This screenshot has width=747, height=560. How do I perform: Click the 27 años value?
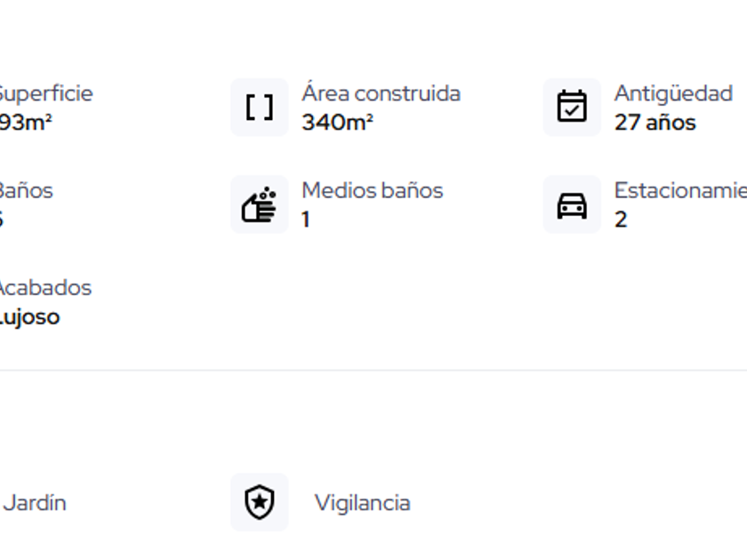[655, 123]
